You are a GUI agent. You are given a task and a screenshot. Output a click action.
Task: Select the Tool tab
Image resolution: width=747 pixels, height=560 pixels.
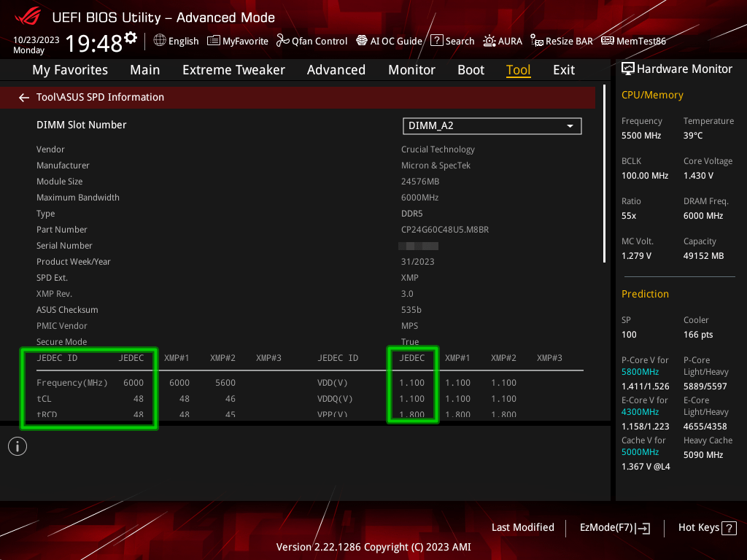click(x=519, y=70)
